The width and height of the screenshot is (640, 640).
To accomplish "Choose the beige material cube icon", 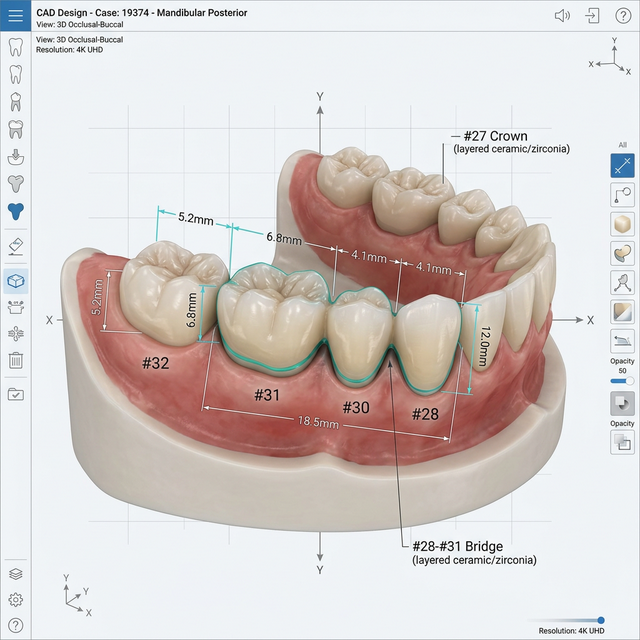I will (622, 224).
